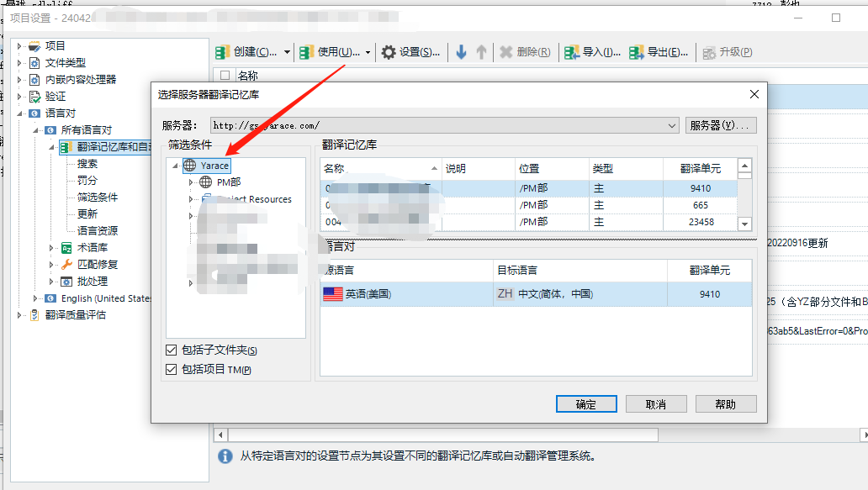Expand the 项目 tree node
This screenshot has width=868, height=490.
pyautogui.click(x=19, y=46)
